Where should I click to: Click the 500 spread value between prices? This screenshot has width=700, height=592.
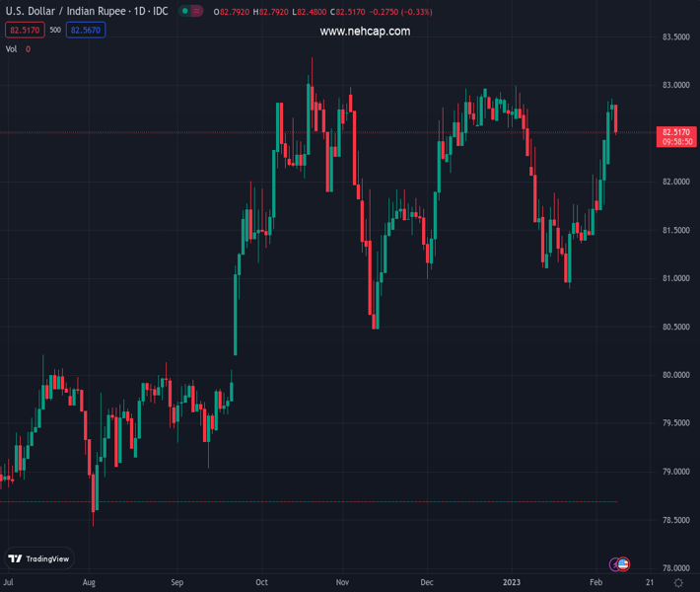55,31
